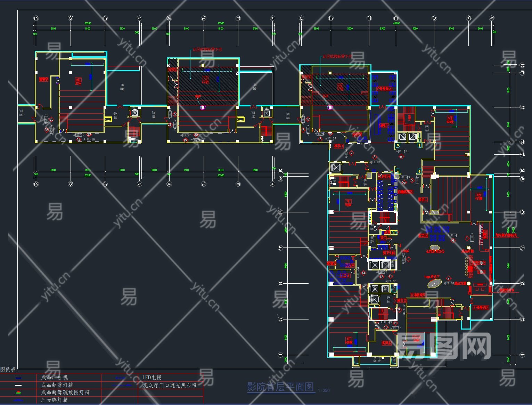Screen dimensions: 532x405
Task: Pick the red numbered marker 18
Action: point(303,130)
